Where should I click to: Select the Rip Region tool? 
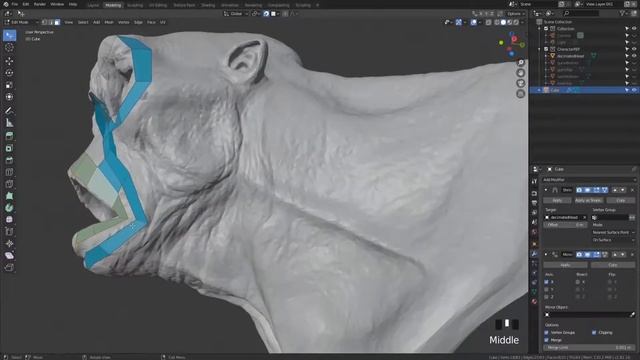point(9,267)
